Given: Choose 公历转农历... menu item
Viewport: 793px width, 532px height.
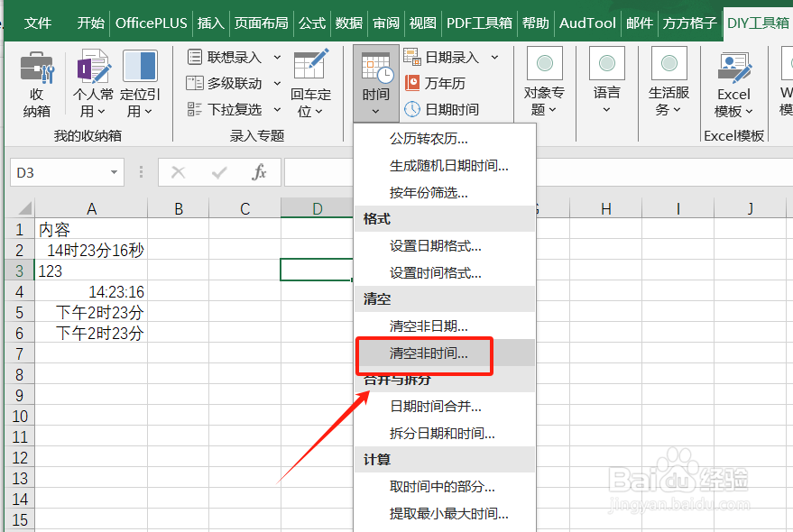Looking at the screenshot, I should click(445, 139).
